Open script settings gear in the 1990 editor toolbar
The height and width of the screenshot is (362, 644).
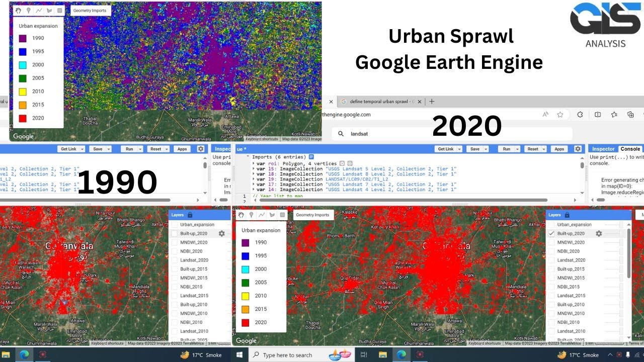pyautogui.click(x=201, y=149)
